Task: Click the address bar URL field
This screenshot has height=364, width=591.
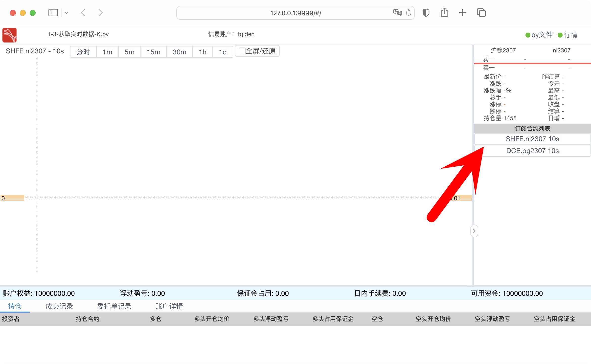Action: (295, 13)
